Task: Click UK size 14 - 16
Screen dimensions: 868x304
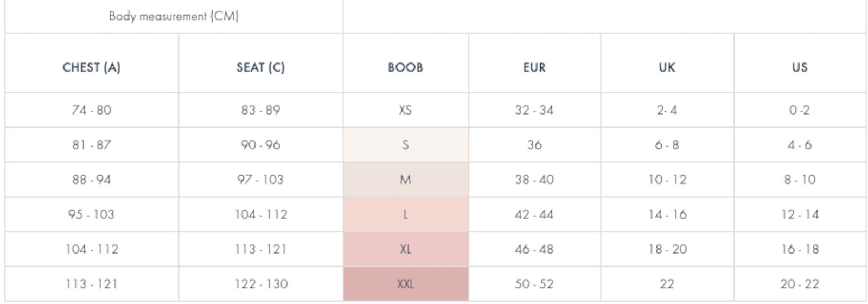Action: tap(667, 214)
